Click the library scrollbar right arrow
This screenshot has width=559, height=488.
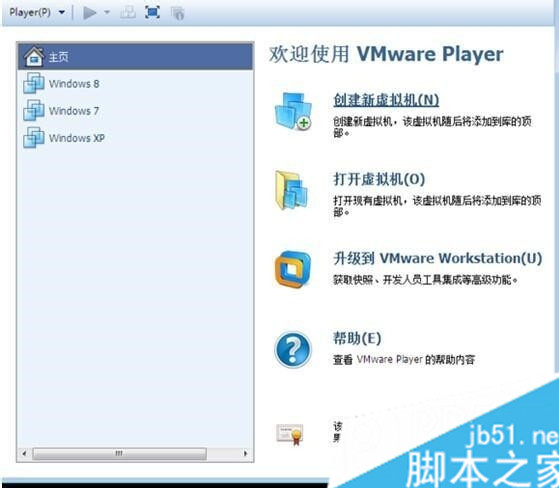[245, 453]
